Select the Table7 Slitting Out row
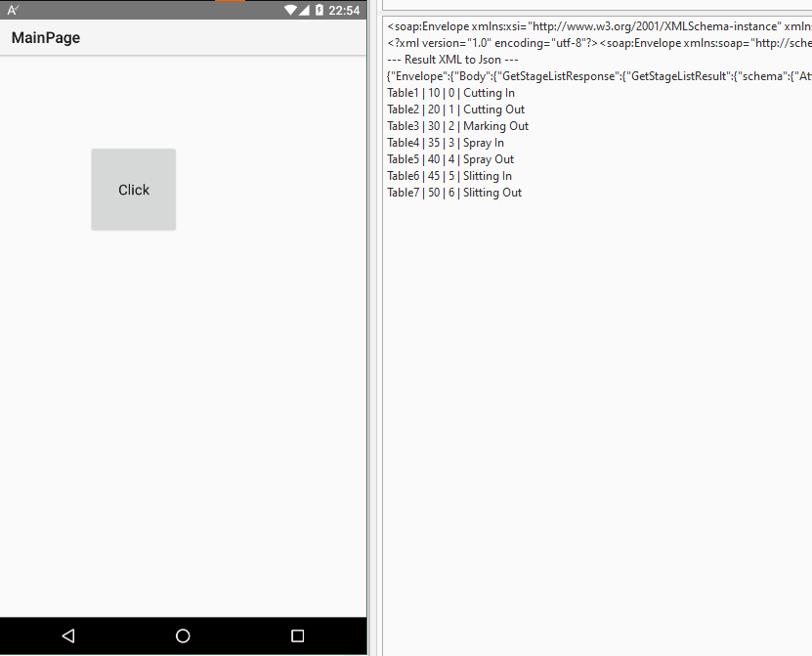This screenshot has height=656, width=812. [454, 193]
